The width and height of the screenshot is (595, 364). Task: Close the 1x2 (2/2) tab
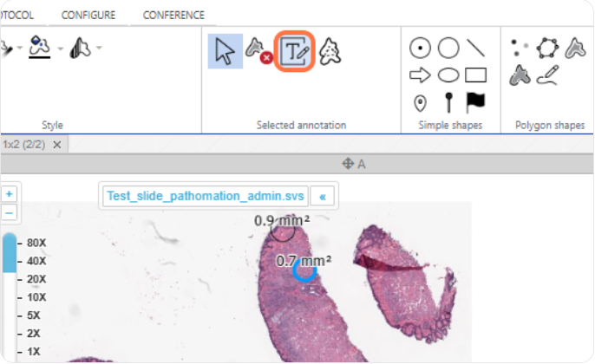click(x=57, y=145)
